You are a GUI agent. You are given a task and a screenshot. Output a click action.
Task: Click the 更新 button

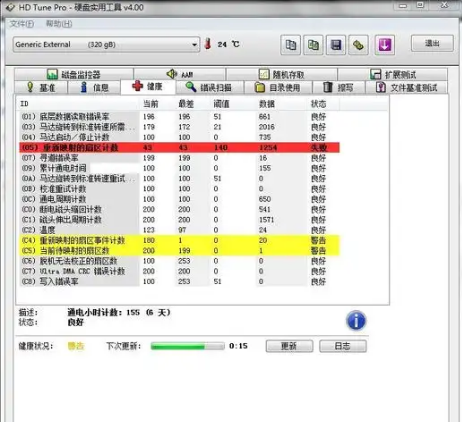pyautogui.click(x=289, y=346)
